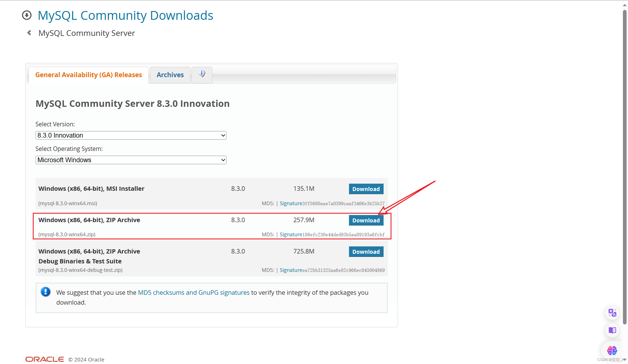Open Signature link for debug-test zip
Viewport: 628px width, 364px height.
291,270
